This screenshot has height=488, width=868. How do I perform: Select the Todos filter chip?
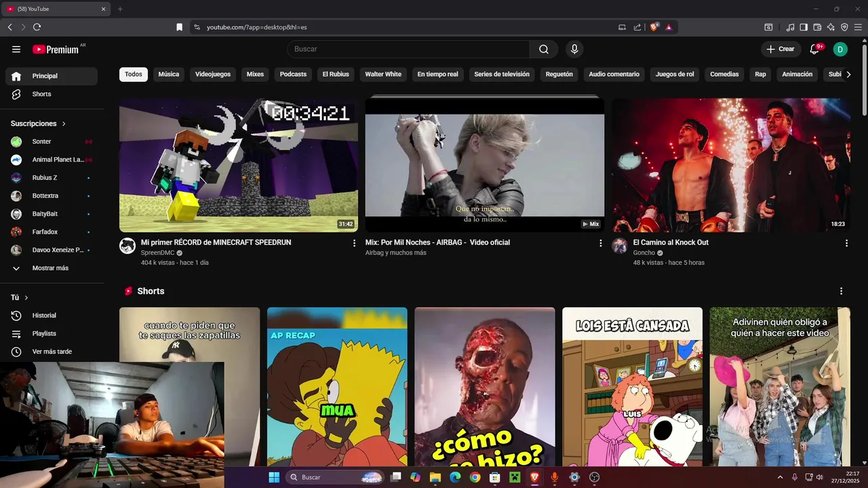134,75
